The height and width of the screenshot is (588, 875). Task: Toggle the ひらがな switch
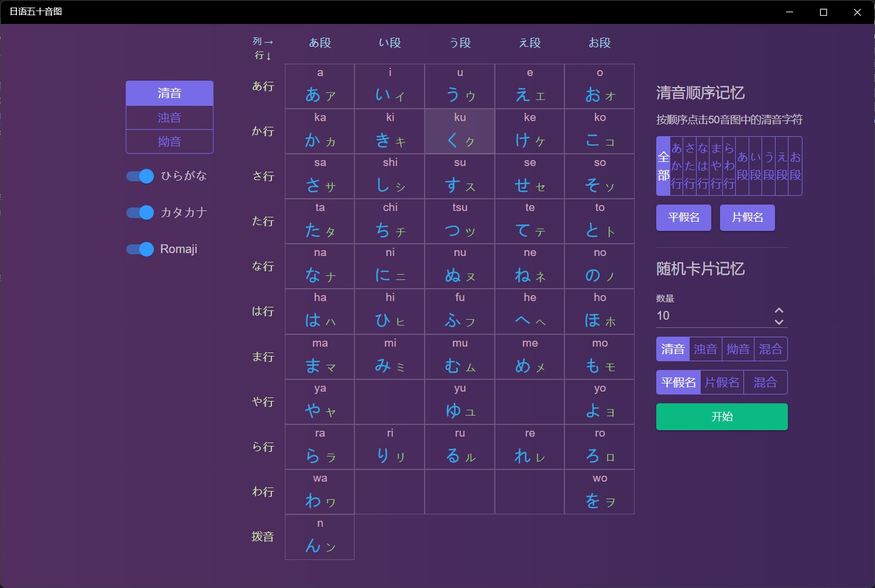140,176
